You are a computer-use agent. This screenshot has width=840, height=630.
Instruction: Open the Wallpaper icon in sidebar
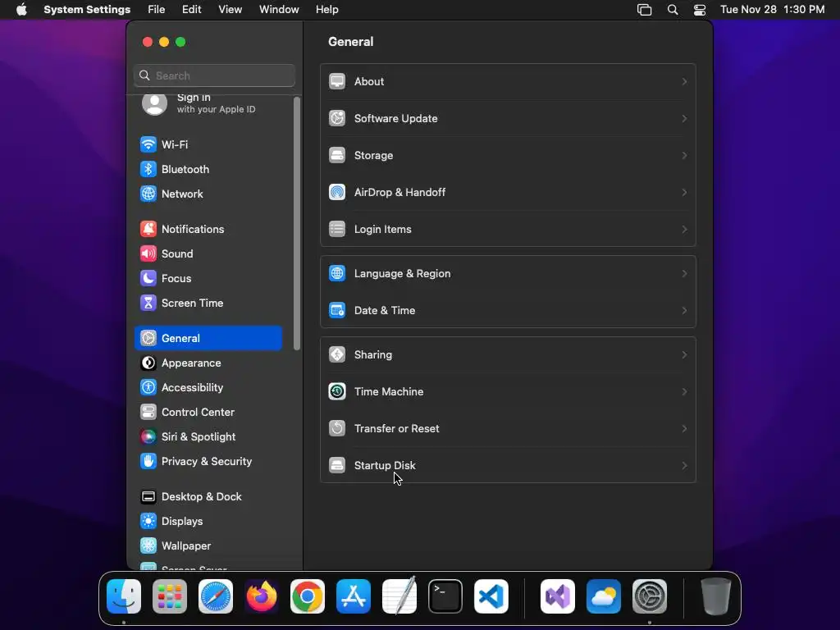(148, 546)
